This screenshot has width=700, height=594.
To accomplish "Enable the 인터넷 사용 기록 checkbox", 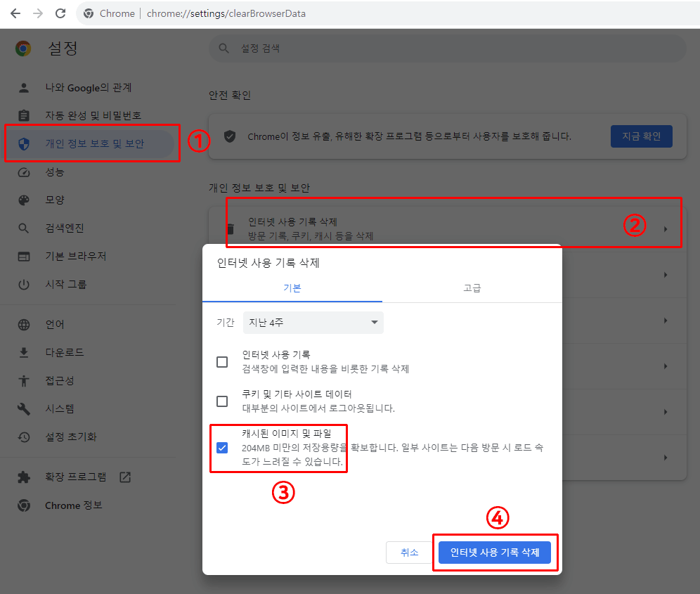I will 222,360.
